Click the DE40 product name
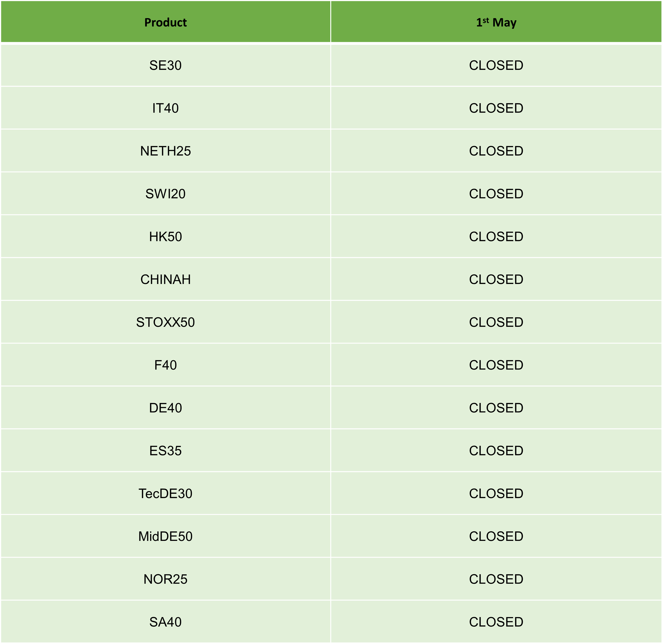Image resolution: width=664 pixels, height=644 pixels. [165, 408]
